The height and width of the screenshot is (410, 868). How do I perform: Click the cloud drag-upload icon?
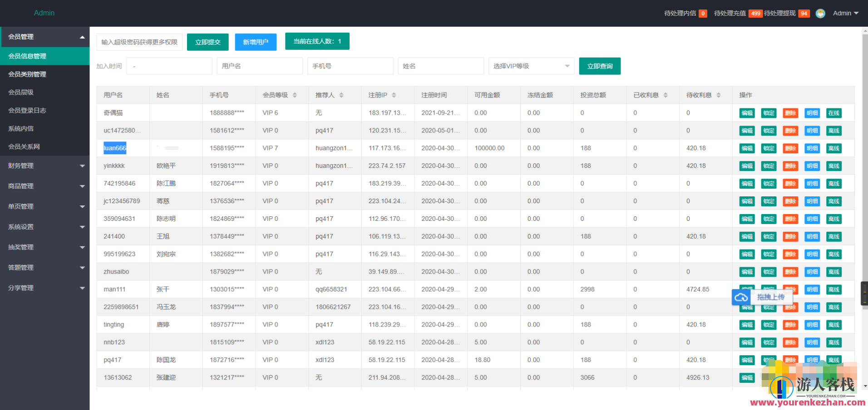(x=741, y=297)
